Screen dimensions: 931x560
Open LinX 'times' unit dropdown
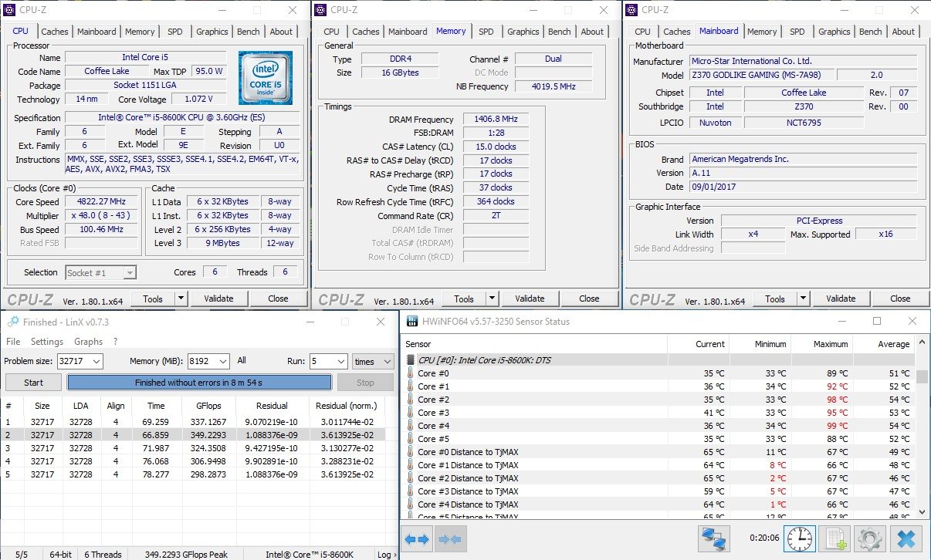373,361
